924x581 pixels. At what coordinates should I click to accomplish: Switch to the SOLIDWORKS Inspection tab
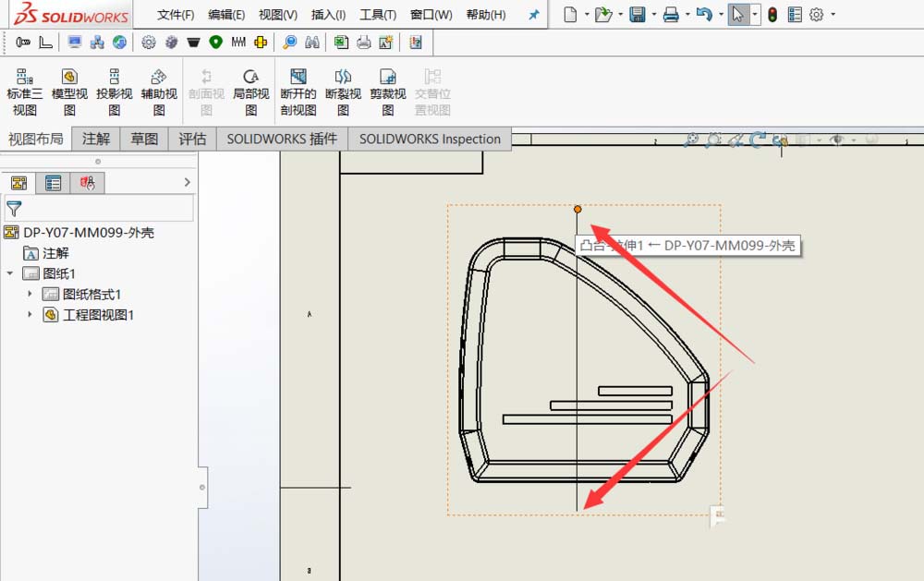point(430,139)
